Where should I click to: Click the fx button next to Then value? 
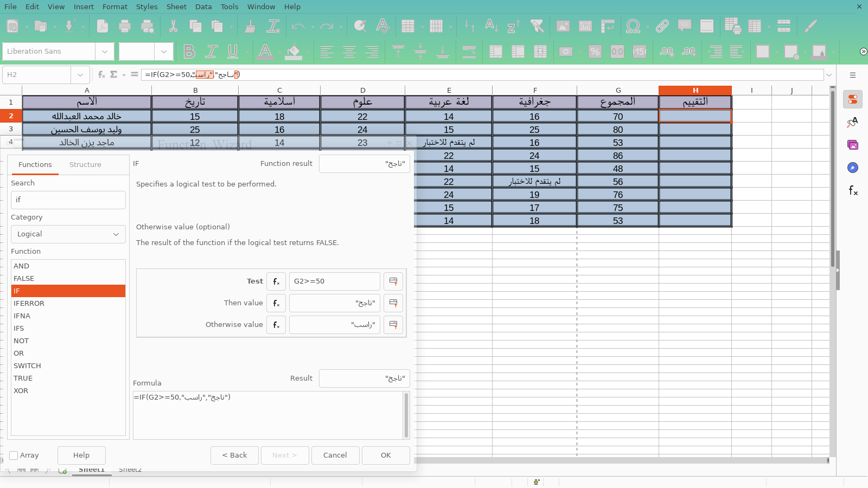[x=276, y=303]
